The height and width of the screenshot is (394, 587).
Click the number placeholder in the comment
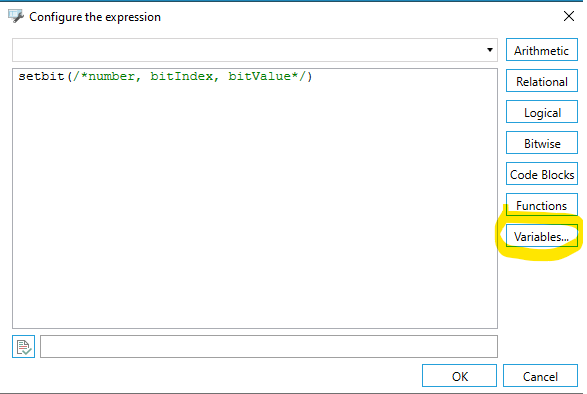point(111,76)
